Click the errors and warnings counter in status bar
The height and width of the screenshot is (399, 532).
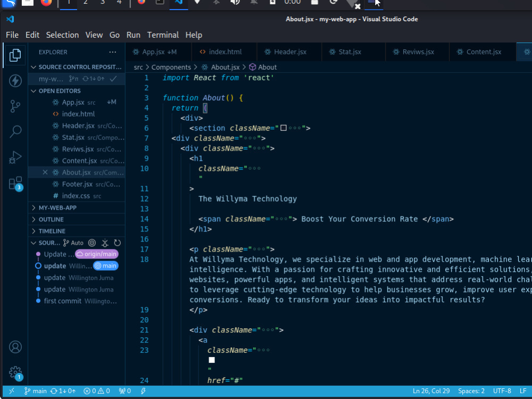97,391
